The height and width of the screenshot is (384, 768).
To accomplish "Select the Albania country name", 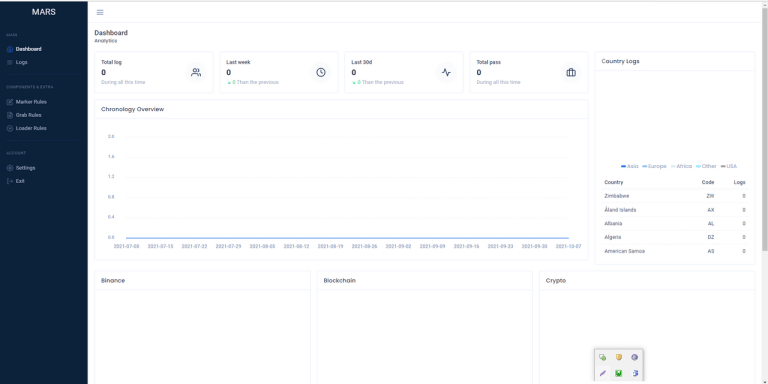I will (x=613, y=223).
